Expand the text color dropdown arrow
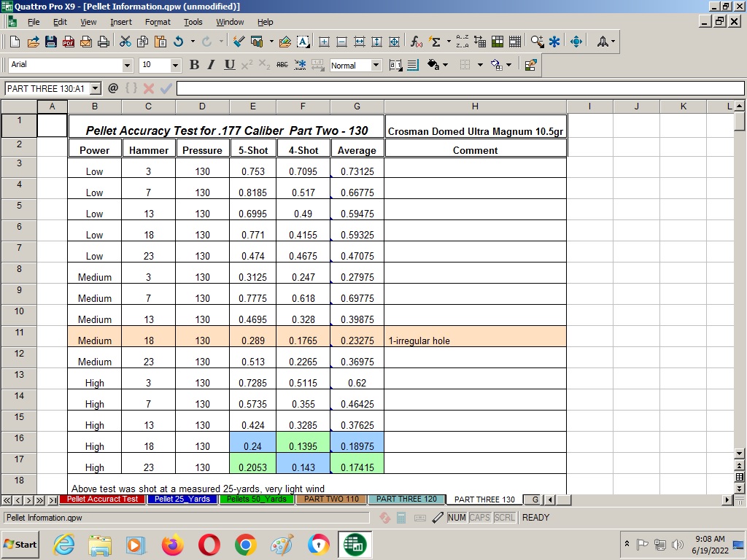747x560 pixels. coord(446,65)
